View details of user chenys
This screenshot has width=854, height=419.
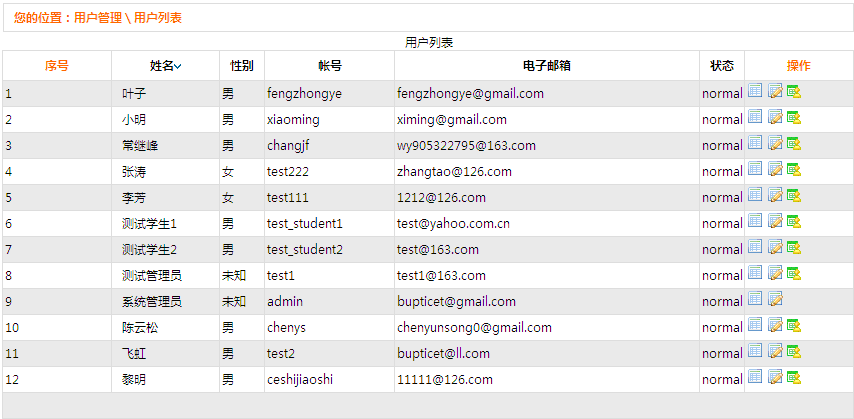click(x=755, y=325)
